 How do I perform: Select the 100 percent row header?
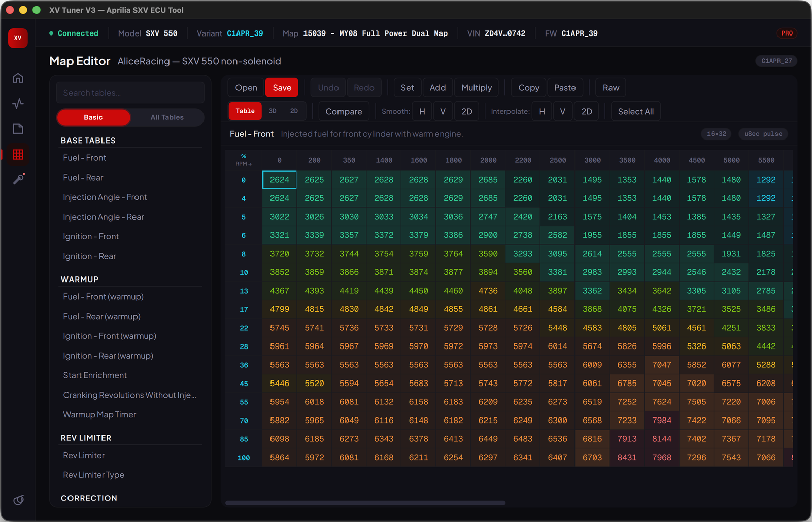point(244,458)
